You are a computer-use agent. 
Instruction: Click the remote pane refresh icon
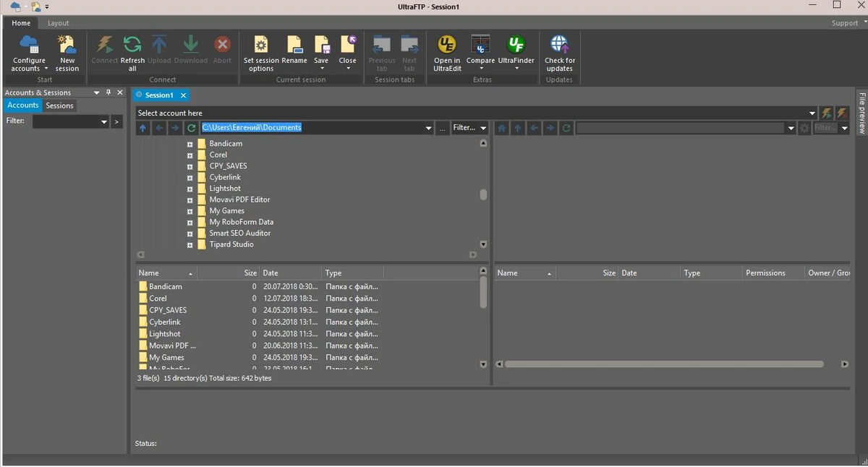click(566, 128)
